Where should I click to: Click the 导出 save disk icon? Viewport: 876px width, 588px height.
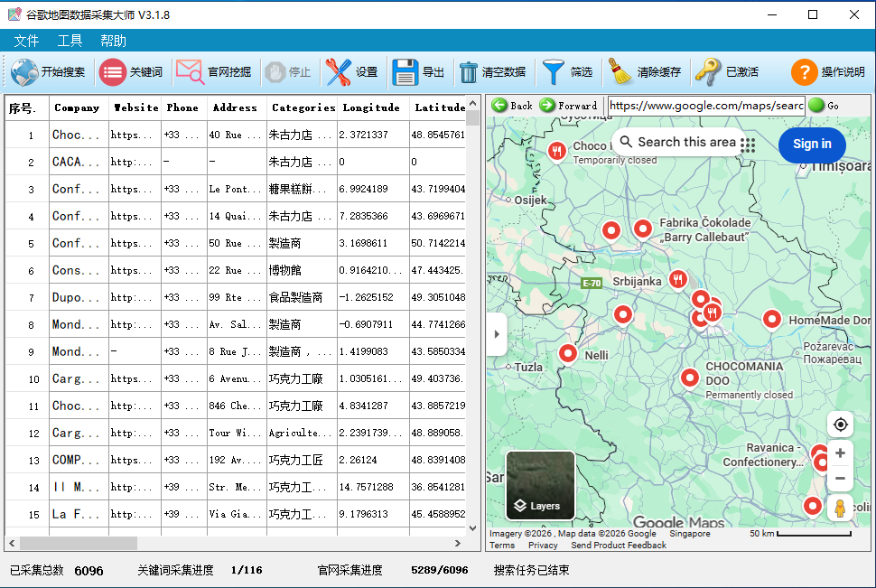click(x=405, y=72)
